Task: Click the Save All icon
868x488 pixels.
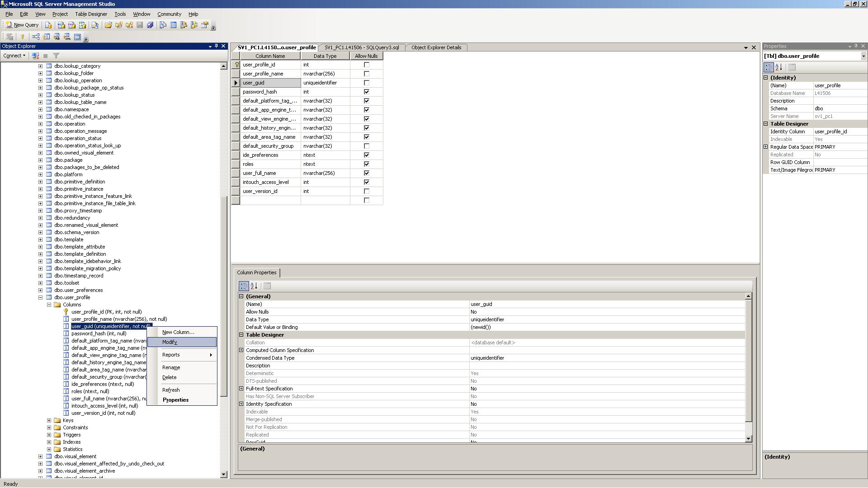Action: (x=150, y=25)
